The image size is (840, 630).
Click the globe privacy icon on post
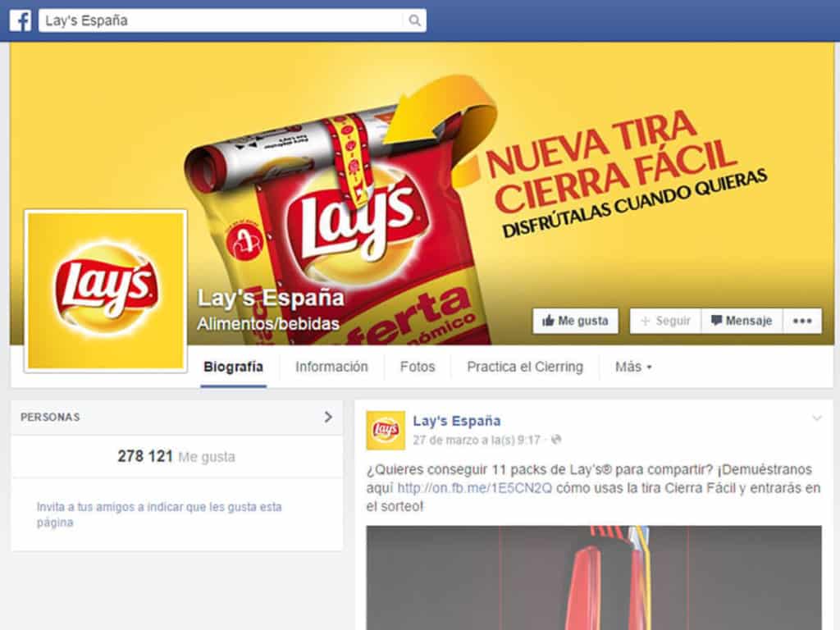tap(556, 440)
